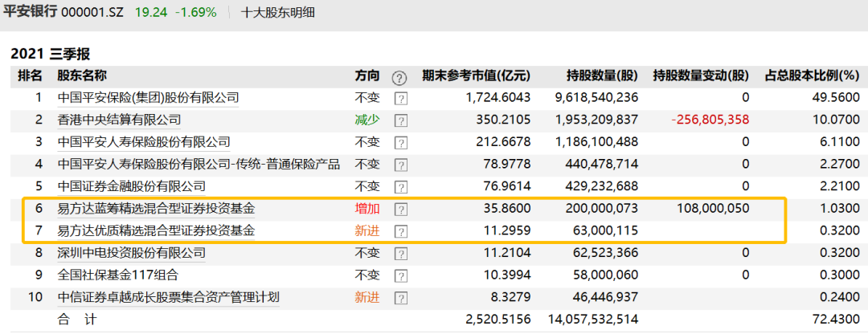
Task: Click the total shares 14,057,532,514
Action: [x=593, y=320]
